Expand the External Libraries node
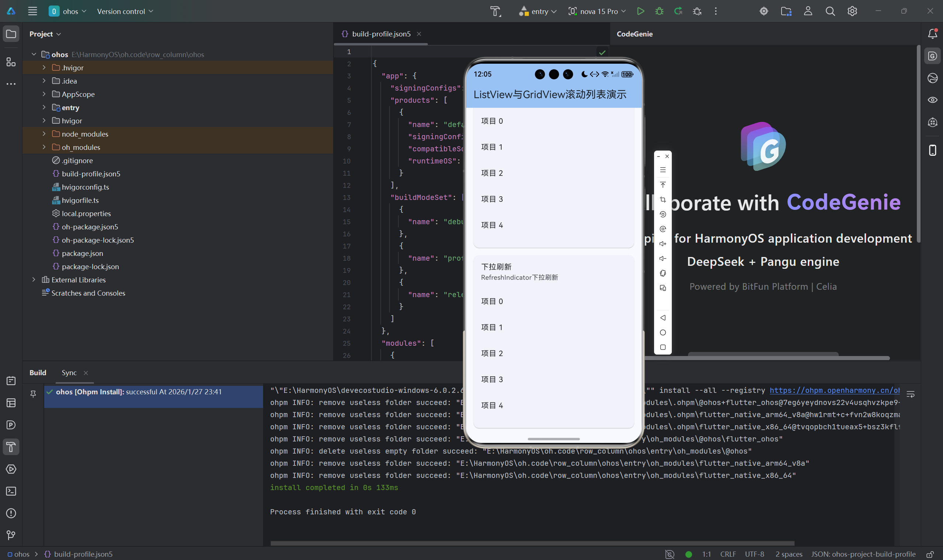This screenshot has height=560, width=943. point(34,279)
